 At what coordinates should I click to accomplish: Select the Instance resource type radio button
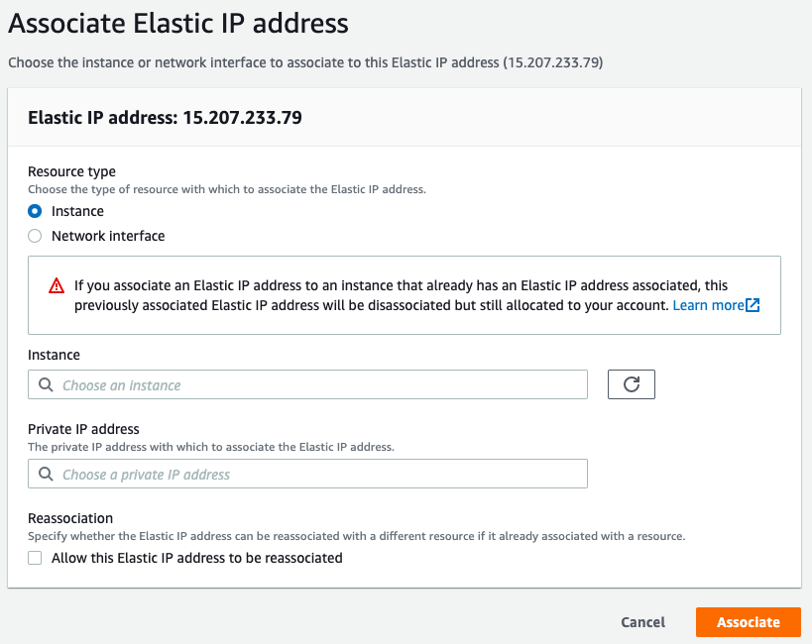[x=35, y=211]
